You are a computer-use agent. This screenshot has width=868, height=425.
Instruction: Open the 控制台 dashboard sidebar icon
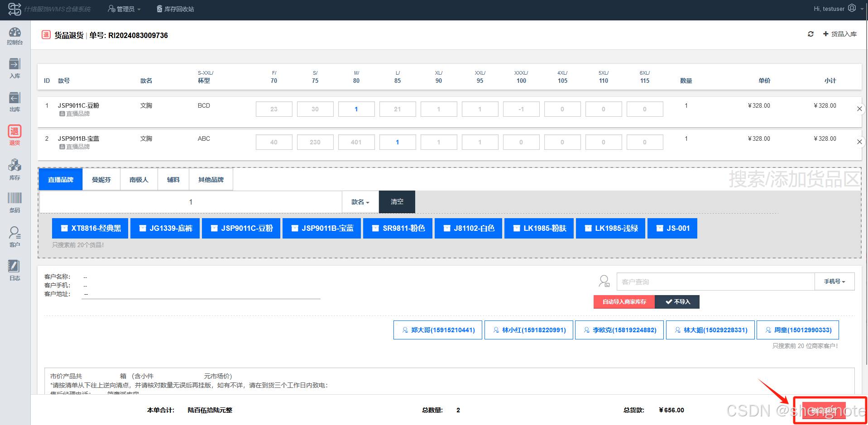coord(14,36)
